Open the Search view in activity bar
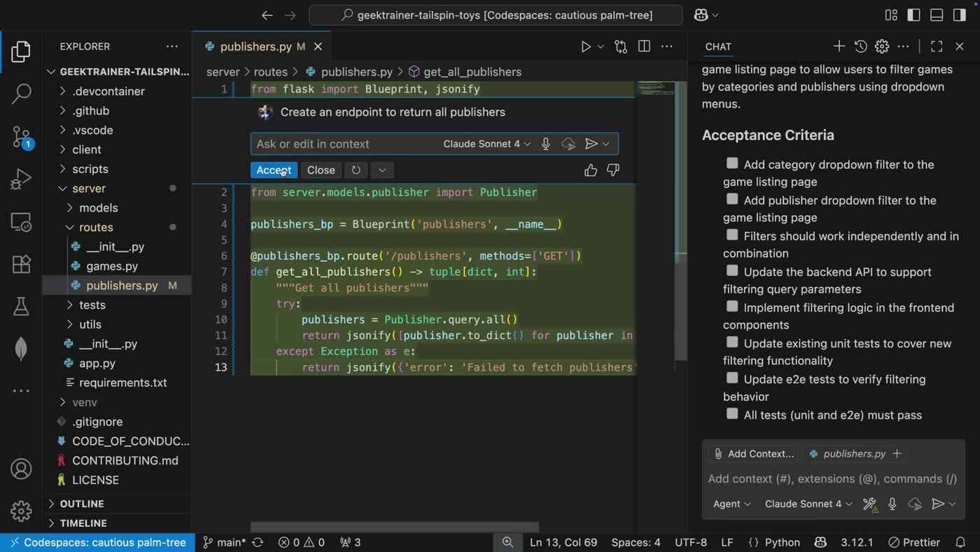Viewport: 980px width, 552px height. (21, 94)
